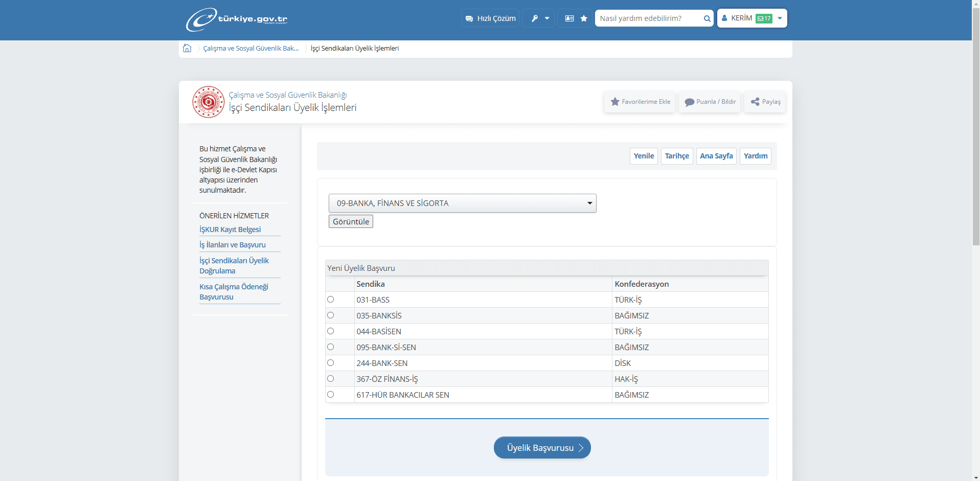Click Puanla / Bildir button
980x481 pixels.
710,102
